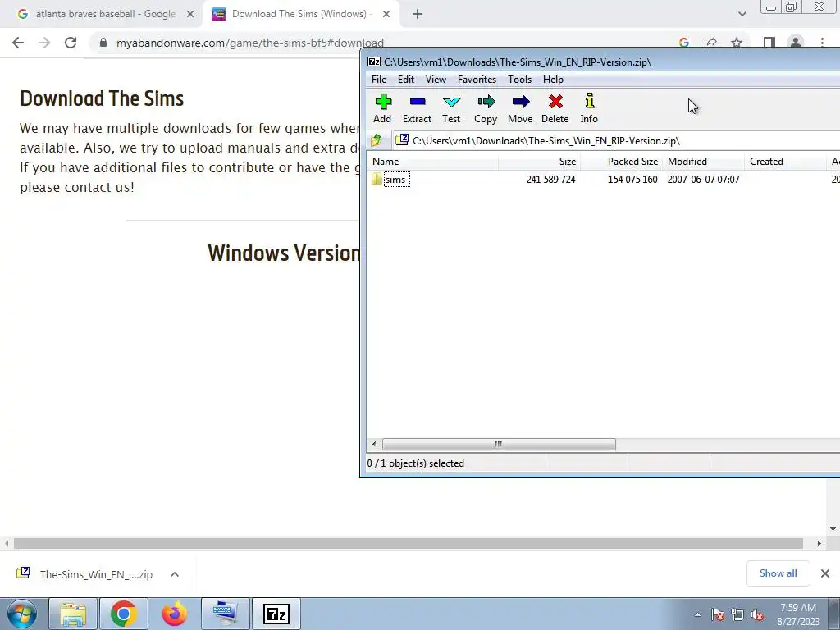Click the '0 / 1 object(s) selected' status text
840x630 pixels.
(416, 463)
